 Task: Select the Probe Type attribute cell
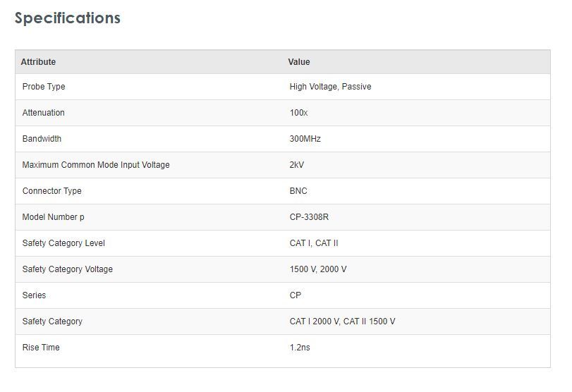[44, 87]
